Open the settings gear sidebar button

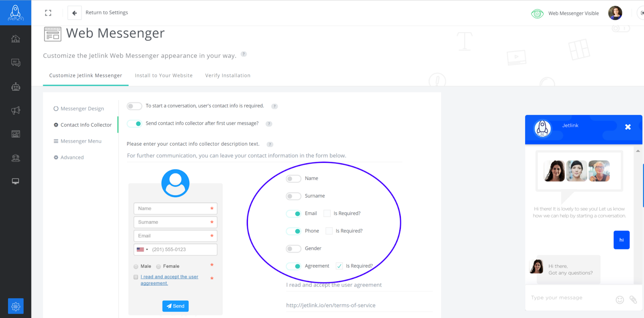click(x=16, y=306)
